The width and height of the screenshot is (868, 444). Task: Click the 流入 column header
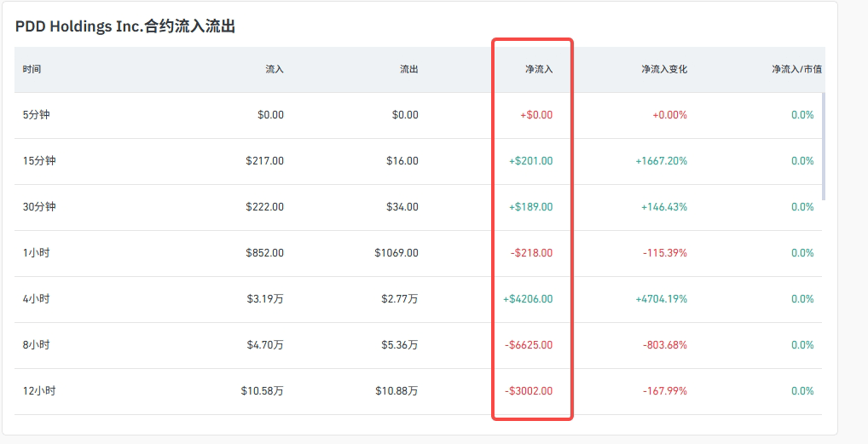(x=275, y=69)
